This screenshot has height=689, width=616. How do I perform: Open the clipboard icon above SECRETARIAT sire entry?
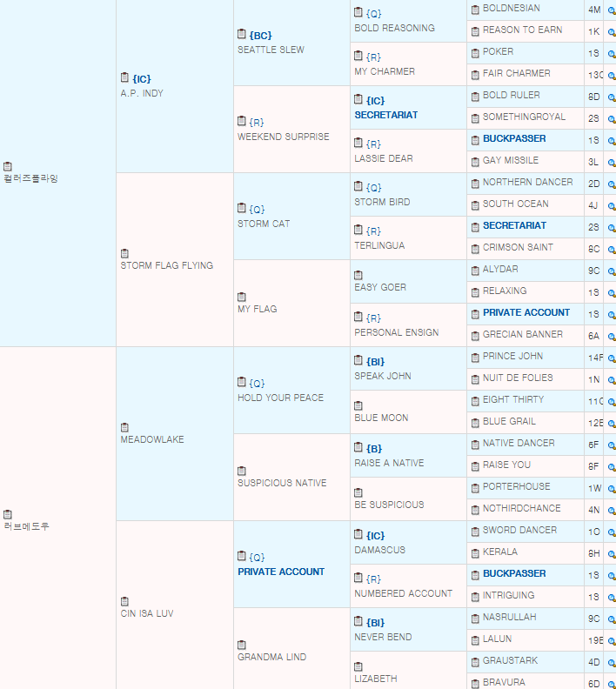[x=358, y=99]
